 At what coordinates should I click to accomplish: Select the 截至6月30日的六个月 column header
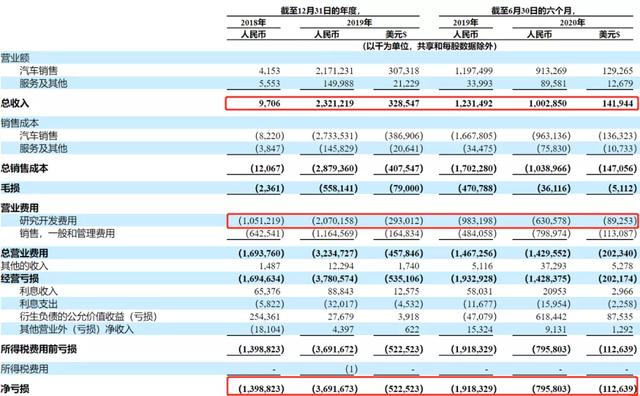[x=535, y=11]
